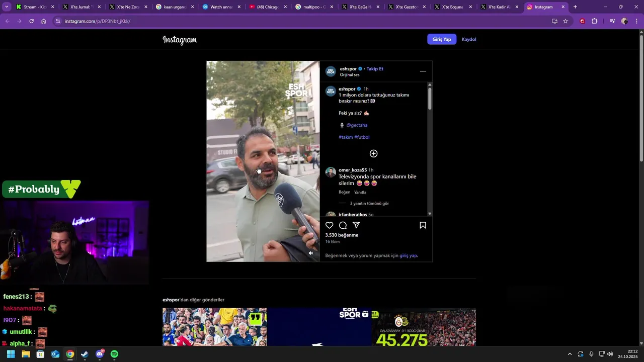Image resolution: width=644 pixels, height=362 pixels.
Task: Bookmark this page with star icon
Action: (566, 21)
